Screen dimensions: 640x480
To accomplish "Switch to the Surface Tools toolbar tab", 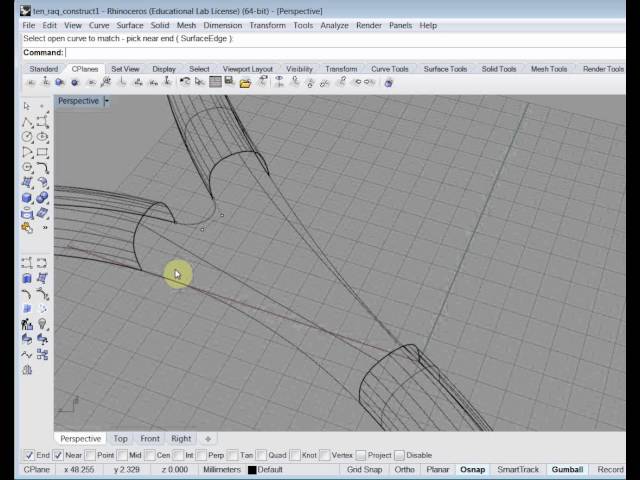I will (x=445, y=69).
